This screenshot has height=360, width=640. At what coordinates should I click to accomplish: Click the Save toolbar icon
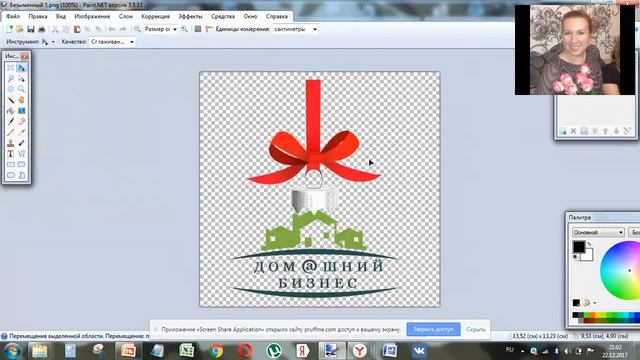click(x=31, y=29)
